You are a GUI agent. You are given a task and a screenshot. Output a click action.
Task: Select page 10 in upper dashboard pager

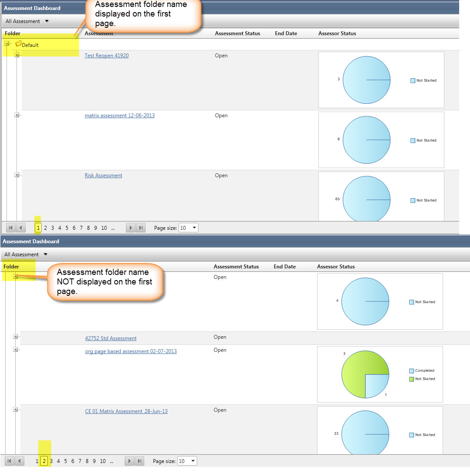104,228
